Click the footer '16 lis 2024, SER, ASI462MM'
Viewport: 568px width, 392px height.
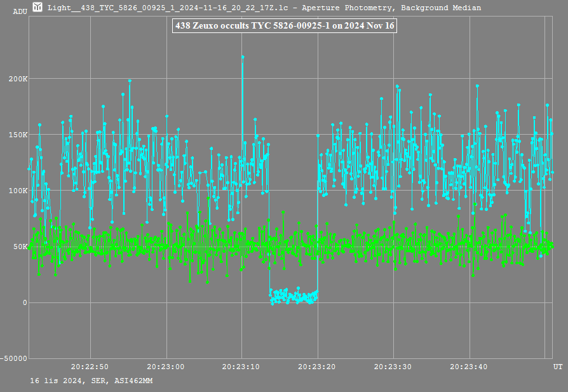point(91,381)
